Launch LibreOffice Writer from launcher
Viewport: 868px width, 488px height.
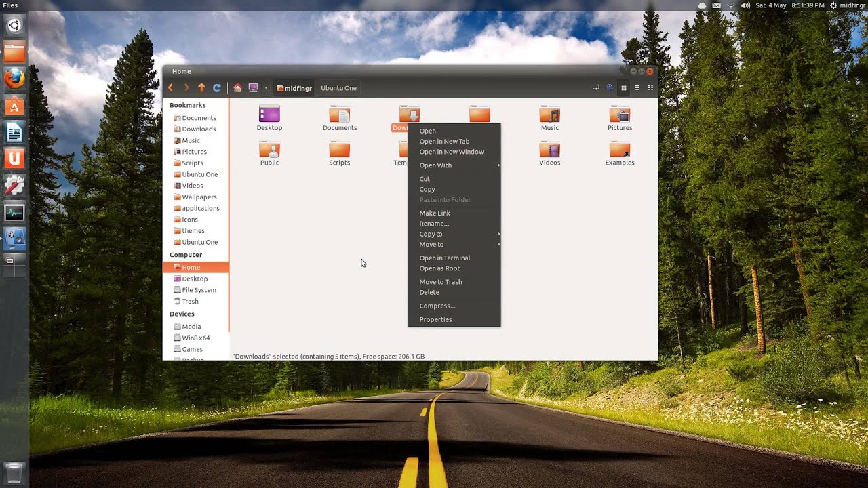pyautogui.click(x=14, y=131)
